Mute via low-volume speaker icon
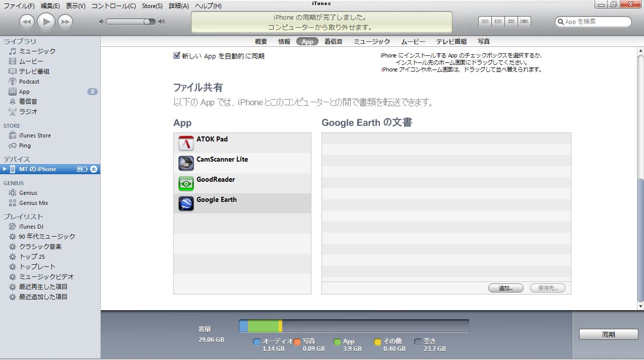Viewport: 644px width, 360px height. pyautogui.click(x=101, y=22)
